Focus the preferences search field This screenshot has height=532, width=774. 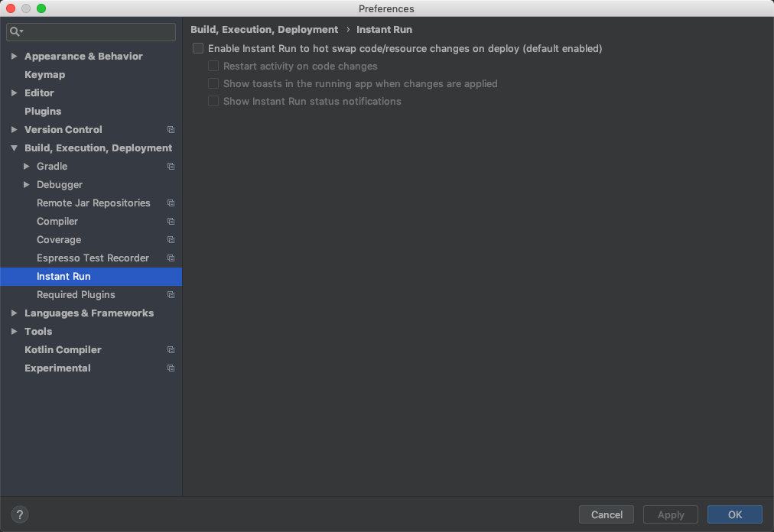pos(91,31)
